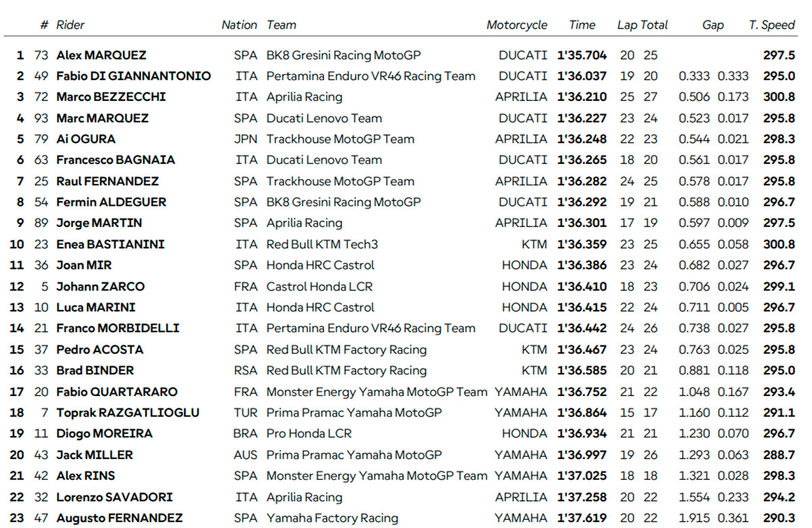Click Jack MILLER's top speed 288.7
This screenshot has width=812, height=528.
point(779,456)
